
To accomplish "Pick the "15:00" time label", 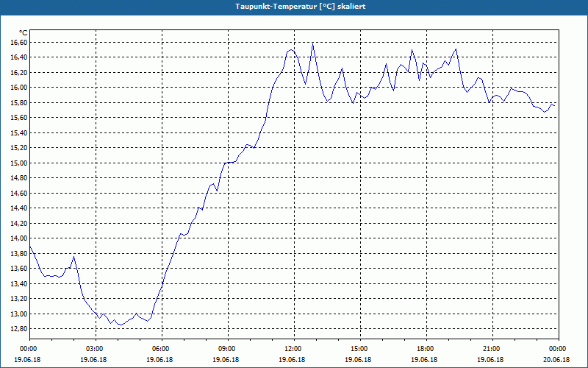I will click(x=360, y=349).
